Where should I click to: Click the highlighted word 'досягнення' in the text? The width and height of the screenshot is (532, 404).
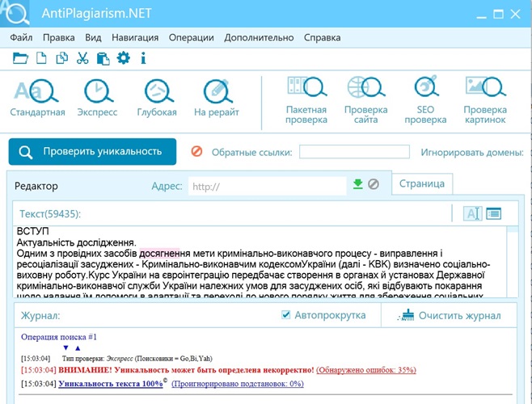[165, 254]
